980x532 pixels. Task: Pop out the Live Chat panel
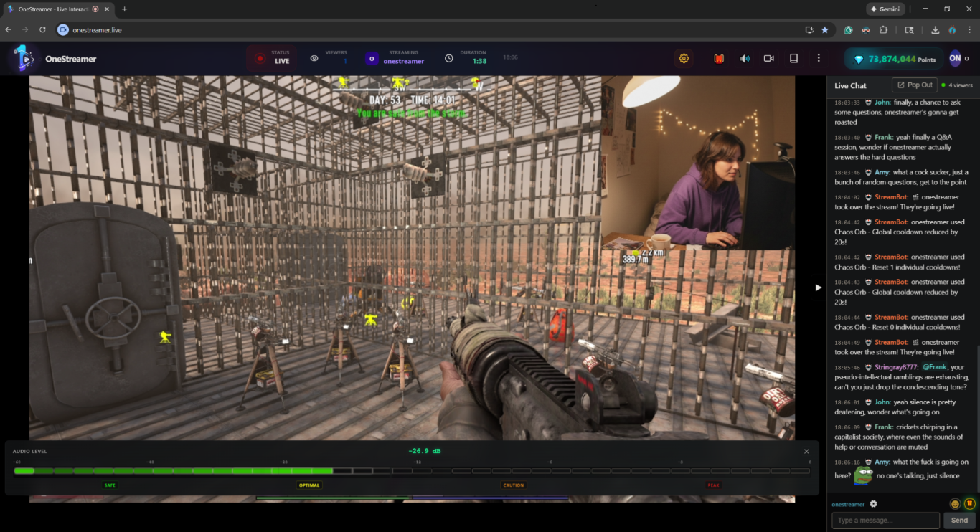[913, 85]
